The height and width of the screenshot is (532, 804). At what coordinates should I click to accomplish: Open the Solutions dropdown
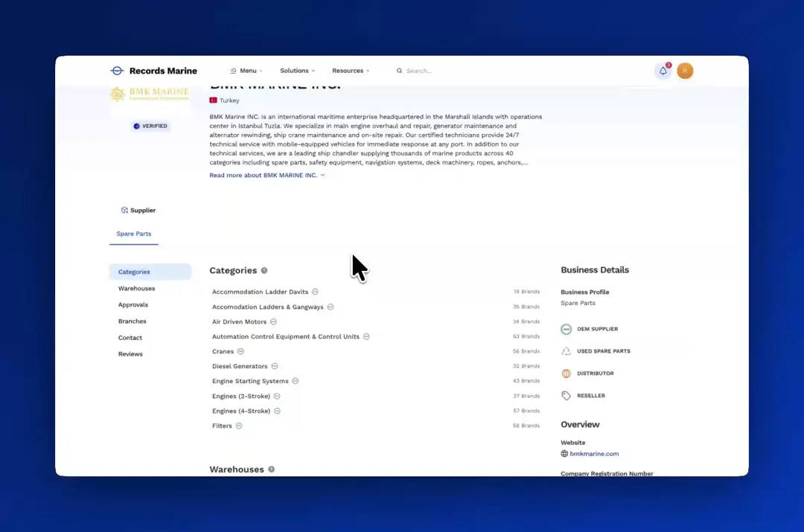point(297,71)
